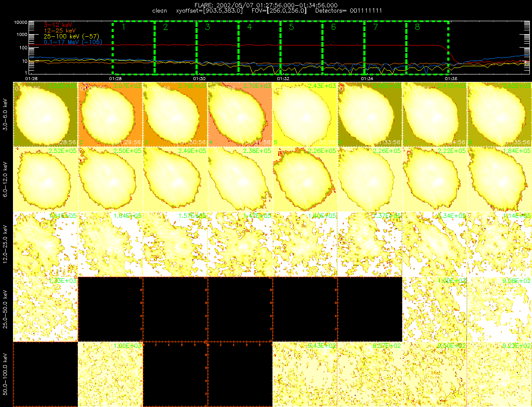Open 6.0-12.0 keV image labeled 2.38E+05

(240, 179)
